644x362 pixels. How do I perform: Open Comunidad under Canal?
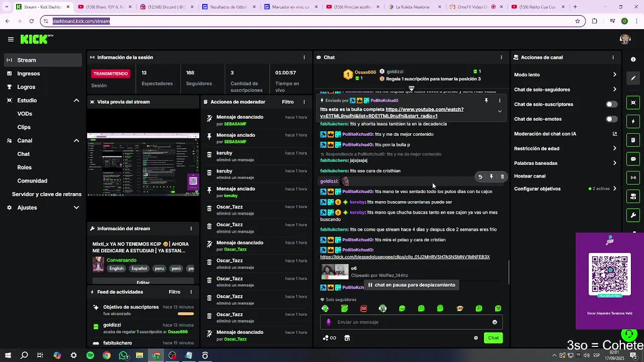[32, 181]
